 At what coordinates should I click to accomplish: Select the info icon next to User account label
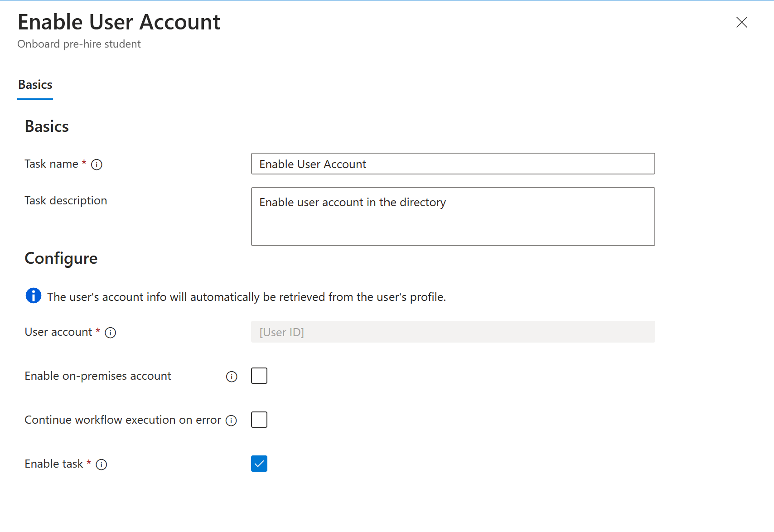click(110, 333)
